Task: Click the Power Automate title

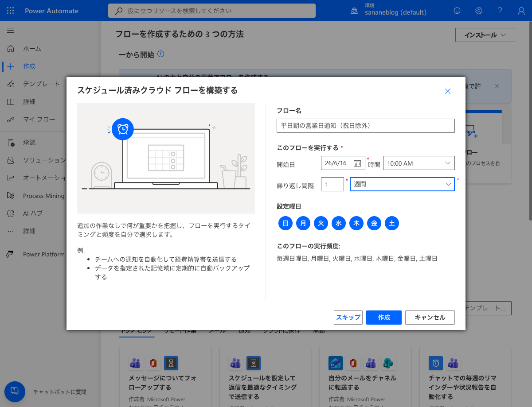Action: [51, 11]
